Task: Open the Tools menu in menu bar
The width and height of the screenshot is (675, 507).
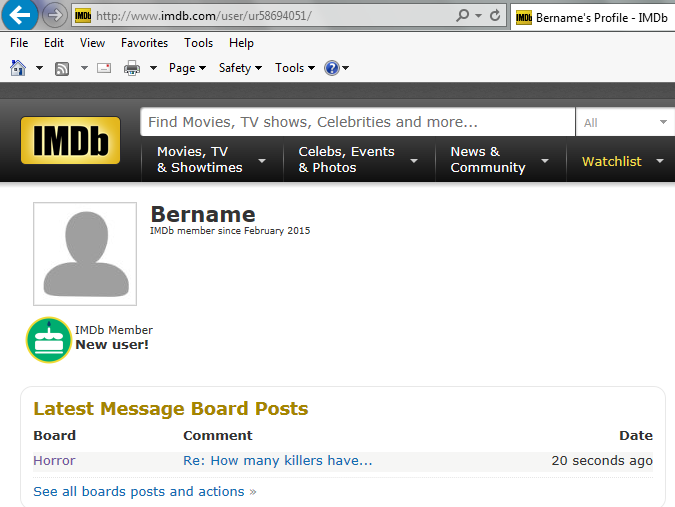Action: 198,43
